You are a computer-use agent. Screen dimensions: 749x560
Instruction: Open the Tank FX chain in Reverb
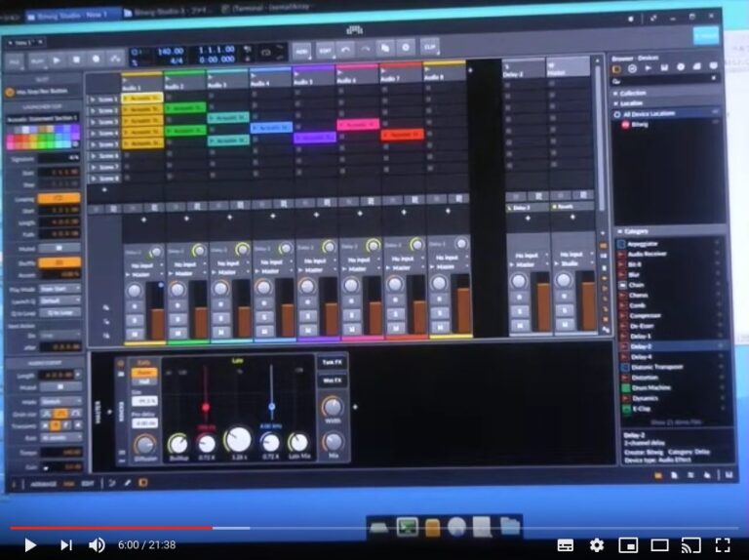coord(332,362)
